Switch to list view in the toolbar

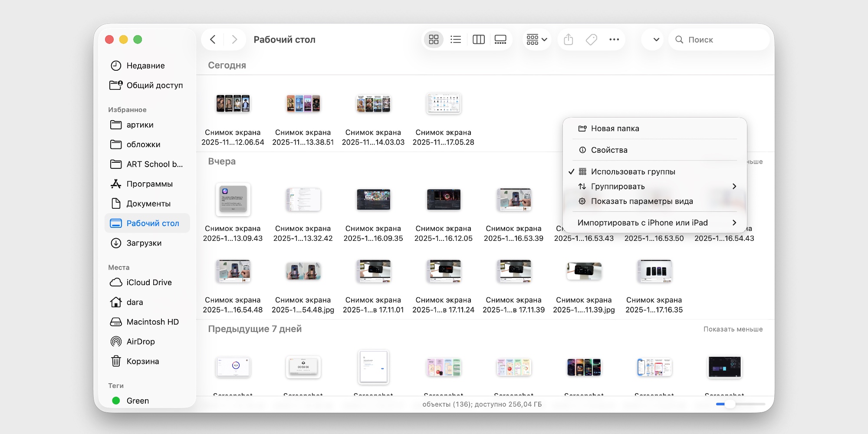coord(456,39)
